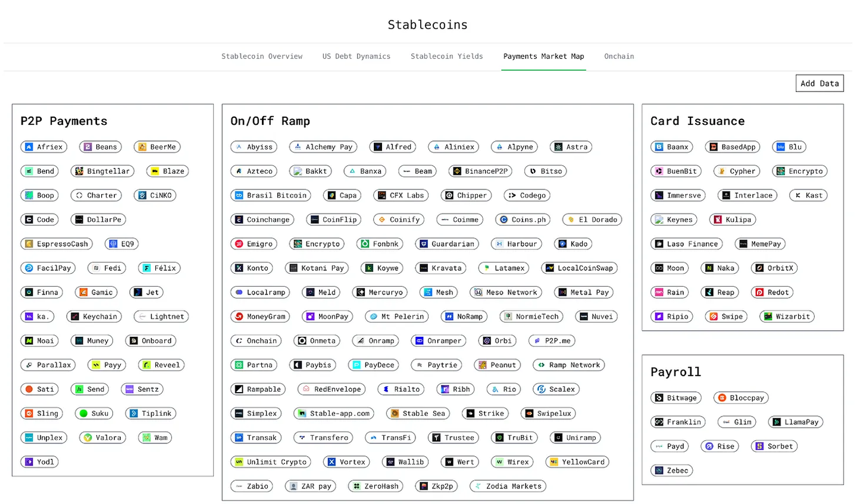857x504 pixels.
Task: Select the Parallax chip
Action: pos(48,365)
